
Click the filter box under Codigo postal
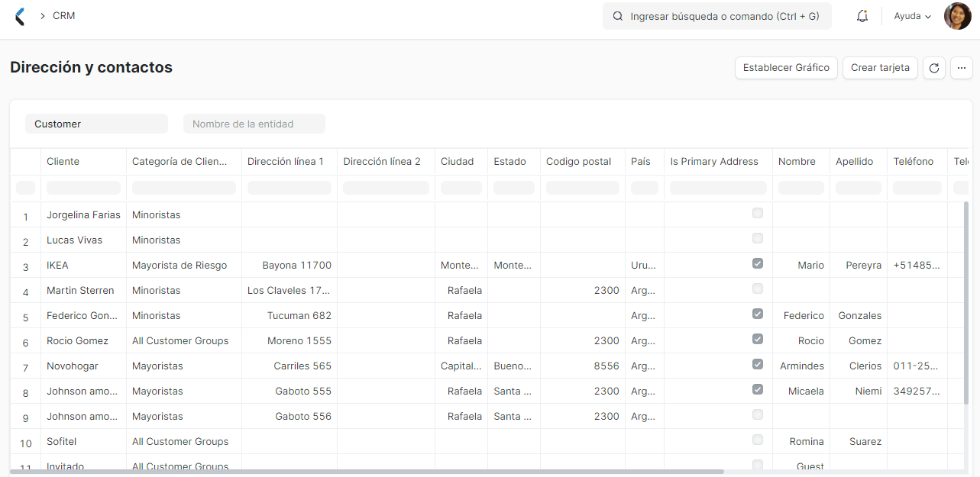(583, 188)
